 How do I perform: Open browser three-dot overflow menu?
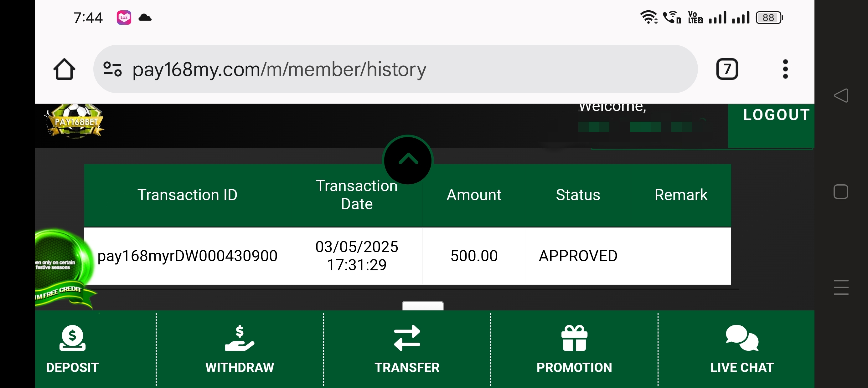785,69
